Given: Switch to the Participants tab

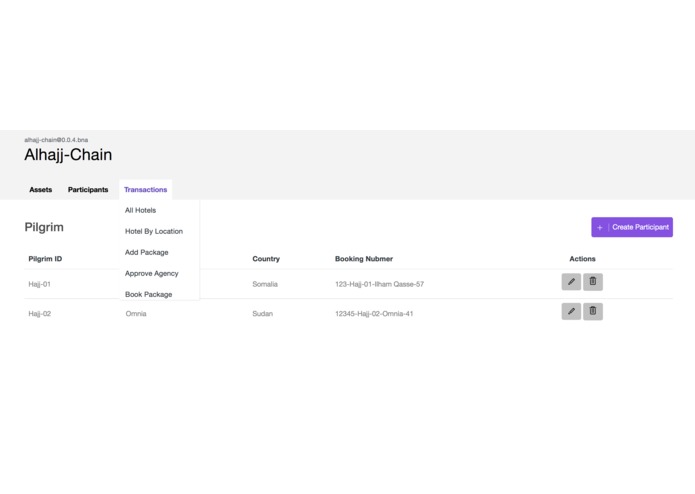Looking at the screenshot, I should coord(88,190).
